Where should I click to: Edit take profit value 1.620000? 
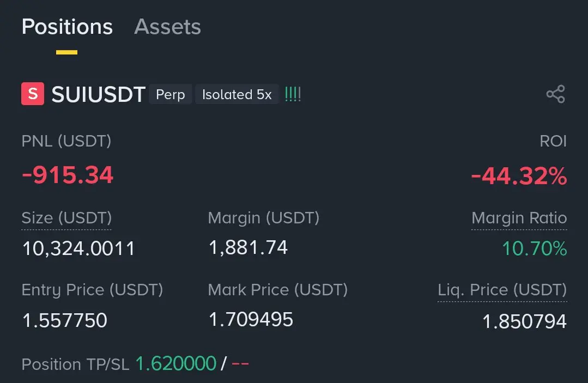175,363
